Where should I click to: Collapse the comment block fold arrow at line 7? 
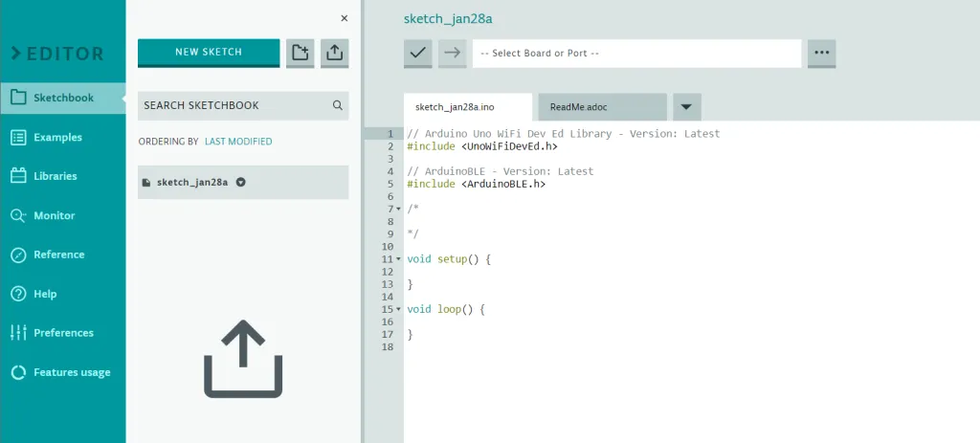[x=398, y=209]
